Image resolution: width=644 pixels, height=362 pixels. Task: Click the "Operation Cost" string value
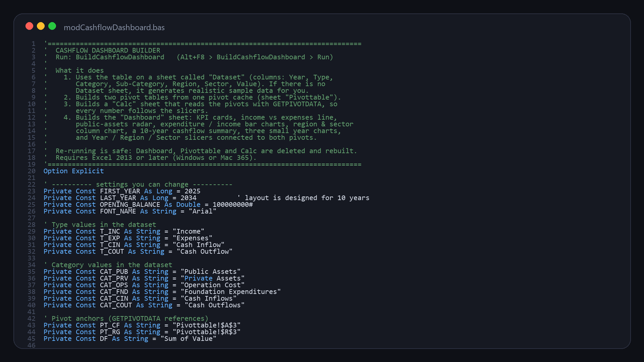[x=213, y=285]
